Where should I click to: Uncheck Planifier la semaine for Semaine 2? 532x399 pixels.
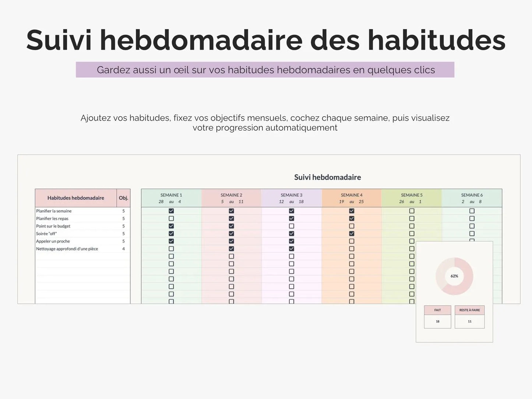(231, 211)
